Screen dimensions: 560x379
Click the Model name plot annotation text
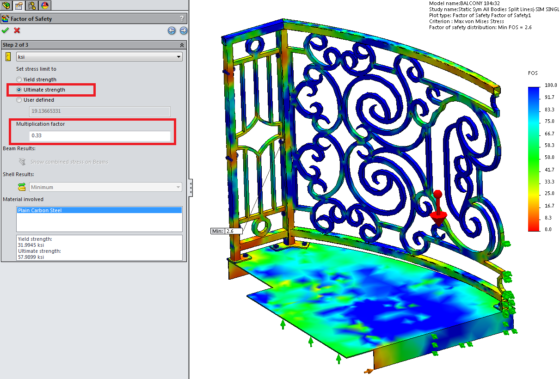pyautogui.click(x=464, y=3)
